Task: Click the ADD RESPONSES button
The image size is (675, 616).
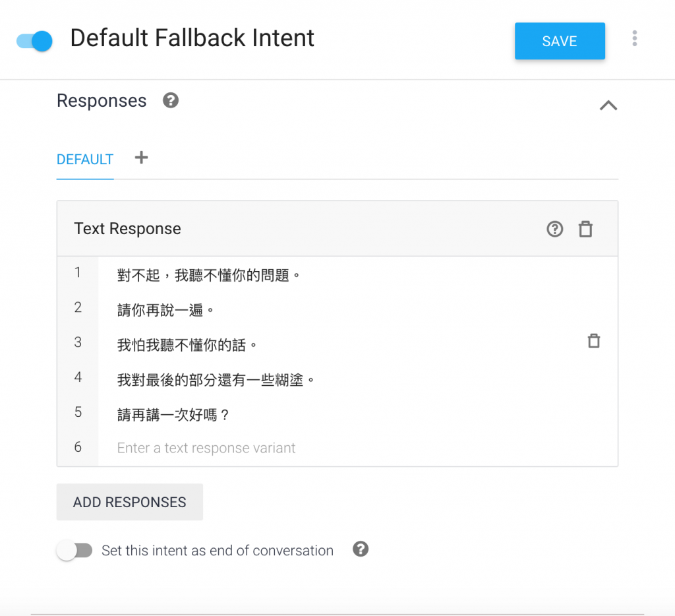Action: click(130, 502)
